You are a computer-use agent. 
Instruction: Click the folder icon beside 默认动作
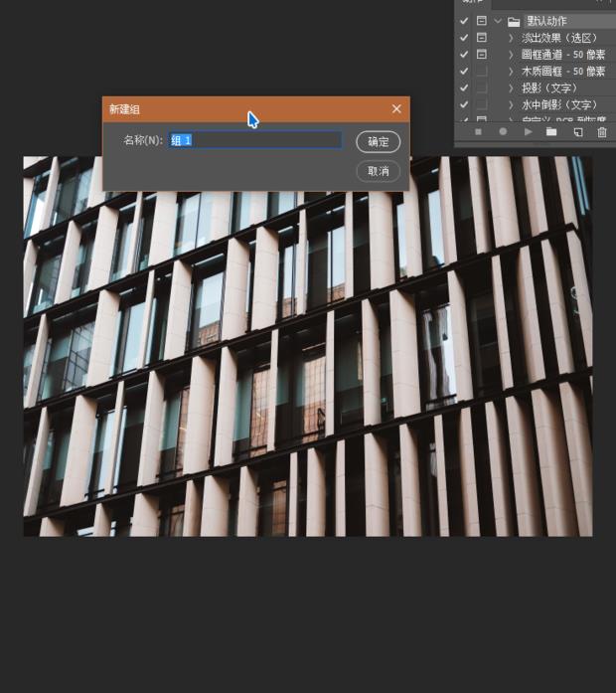tap(513, 21)
